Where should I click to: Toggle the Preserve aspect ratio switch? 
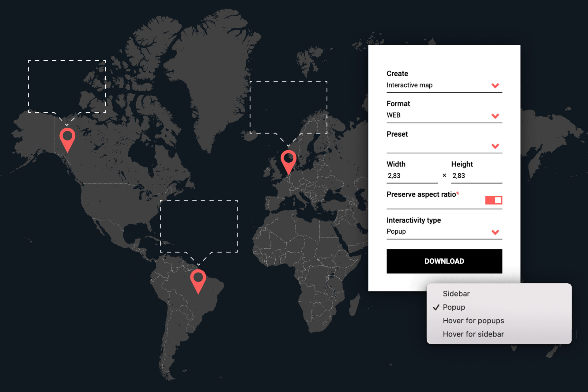(494, 200)
